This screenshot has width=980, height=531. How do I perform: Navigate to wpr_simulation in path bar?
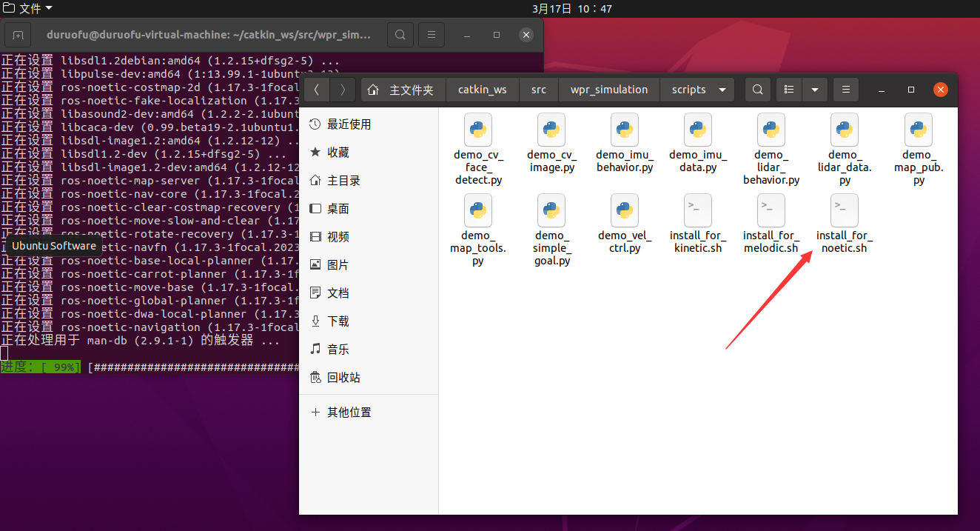[608, 90]
